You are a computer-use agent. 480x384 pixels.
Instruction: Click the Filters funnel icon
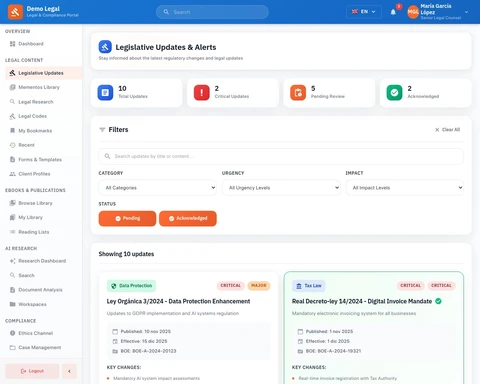click(102, 130)
